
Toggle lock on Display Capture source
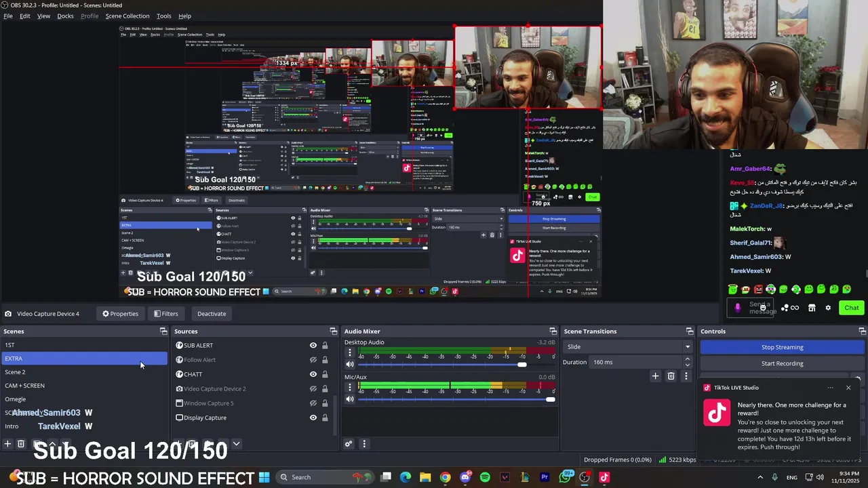pyautogui.click(x=325, y=418)
